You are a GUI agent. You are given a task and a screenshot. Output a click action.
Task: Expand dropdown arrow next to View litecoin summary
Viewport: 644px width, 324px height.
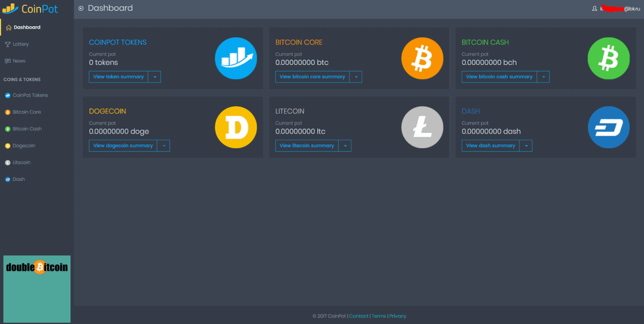[345, 145]
